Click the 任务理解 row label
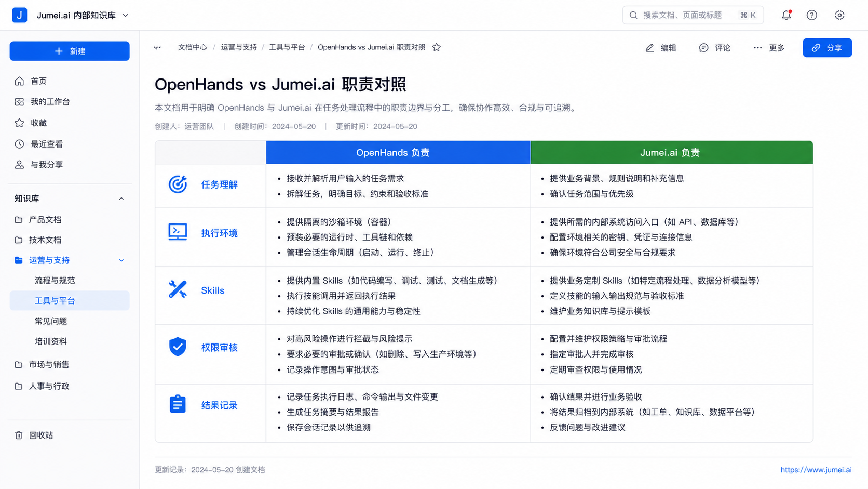This screenshot has width=868, height=489. click(x=219, y=185)
